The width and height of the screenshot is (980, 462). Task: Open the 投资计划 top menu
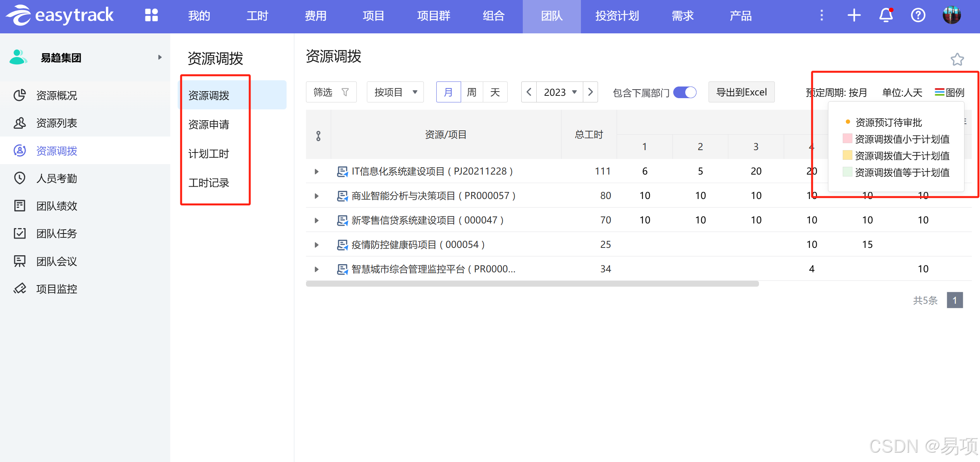pos(617,16)
